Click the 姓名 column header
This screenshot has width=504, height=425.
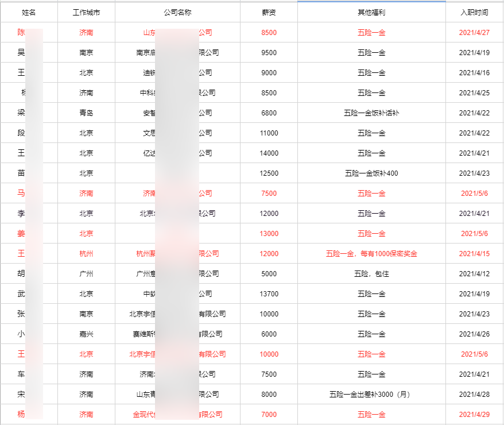[29, 12]
